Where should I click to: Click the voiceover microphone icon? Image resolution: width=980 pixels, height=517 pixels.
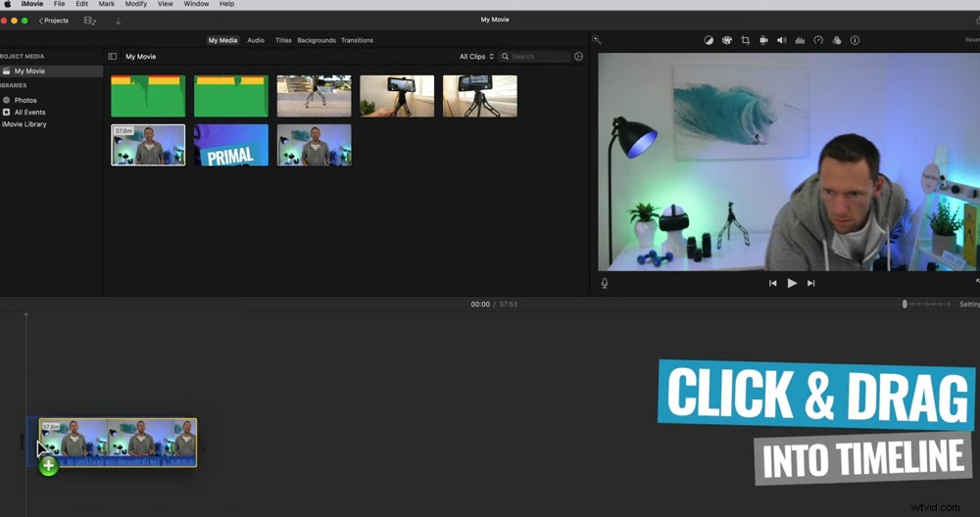[605, 283]
